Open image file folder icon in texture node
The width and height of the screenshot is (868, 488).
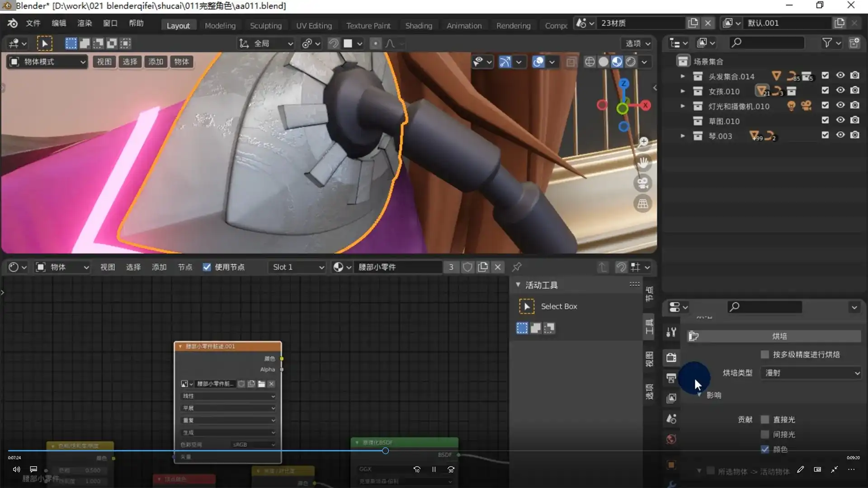pos(261,384)
